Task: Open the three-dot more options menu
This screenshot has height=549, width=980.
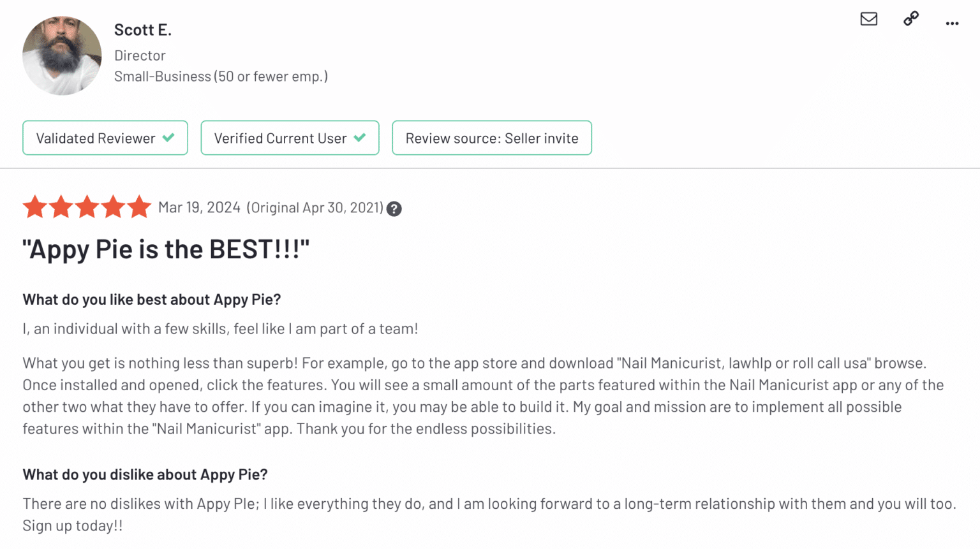Action: [x=952, y=24]
